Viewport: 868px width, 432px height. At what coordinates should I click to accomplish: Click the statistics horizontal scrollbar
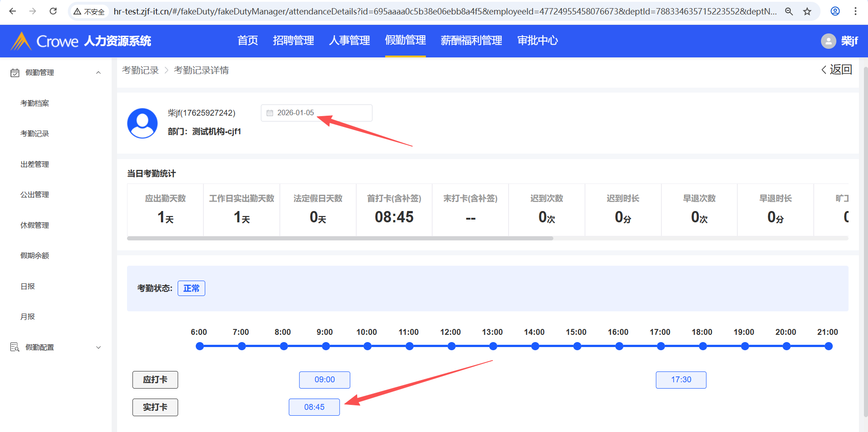tap(340, 238)
